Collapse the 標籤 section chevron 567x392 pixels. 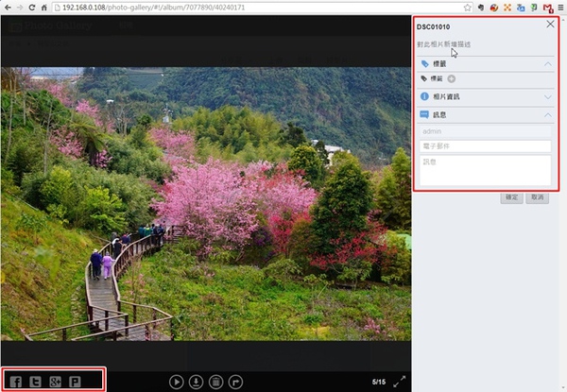click(548, 64)
